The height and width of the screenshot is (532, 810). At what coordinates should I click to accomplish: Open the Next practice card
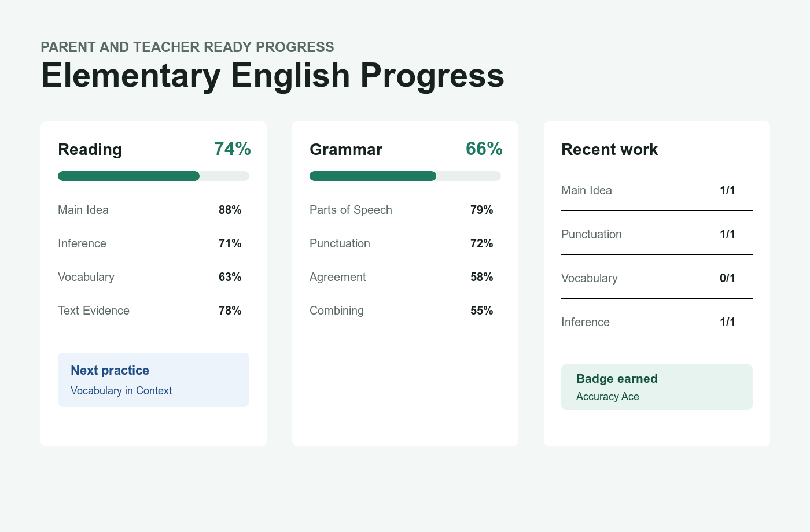click(x=153, y=379)
